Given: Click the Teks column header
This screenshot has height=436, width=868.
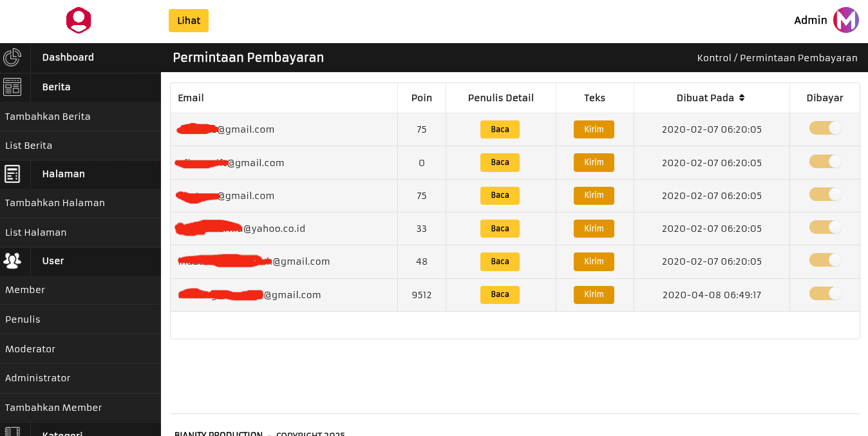Looking at the screenshot, I should coord(595,98).
